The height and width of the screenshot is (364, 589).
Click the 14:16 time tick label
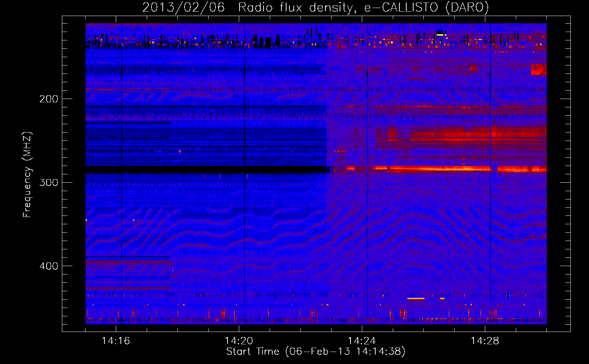pos(116,341)
